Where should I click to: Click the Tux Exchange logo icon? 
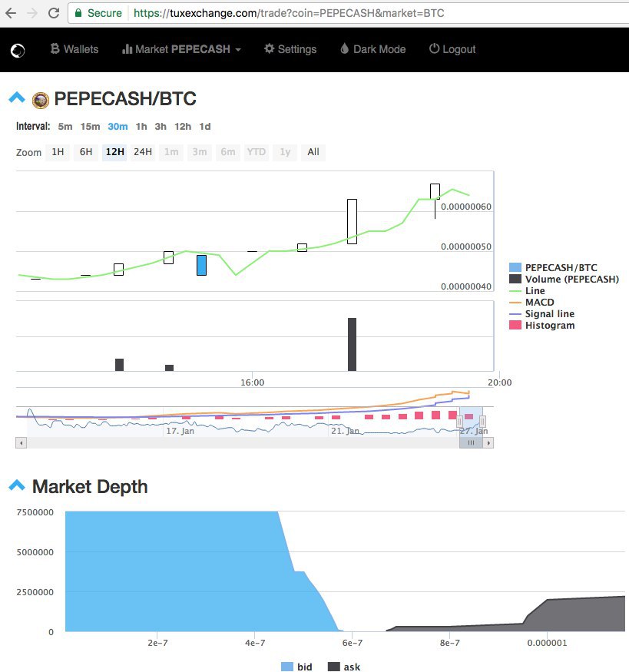[x=18, y=51]
